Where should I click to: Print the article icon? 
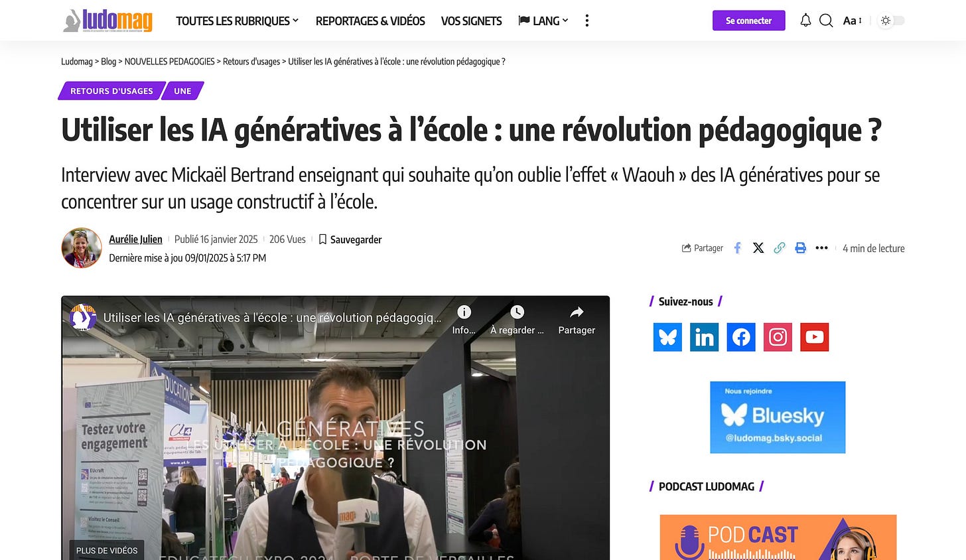tap(801, 248)
